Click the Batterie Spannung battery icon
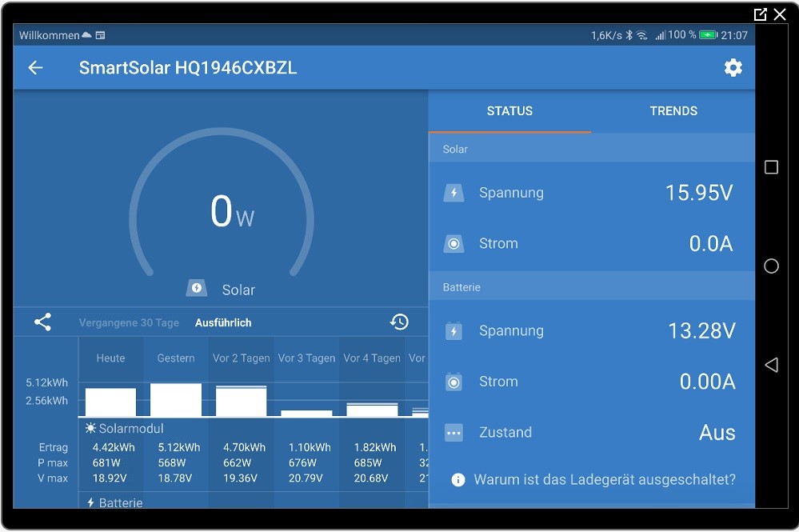Viewport: 799px width, 532px height. pos(453,331)
